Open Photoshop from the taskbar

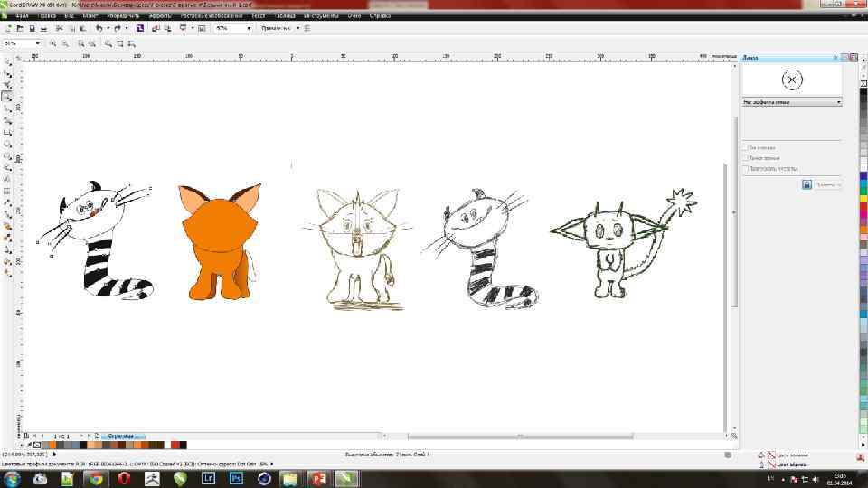click(236, 479)
